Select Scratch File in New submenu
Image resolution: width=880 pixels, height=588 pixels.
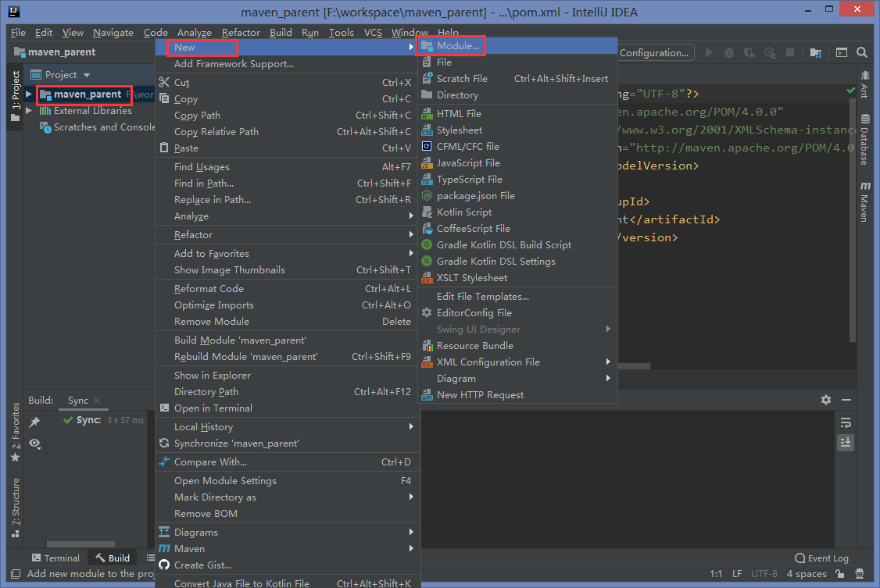[517, 78]
